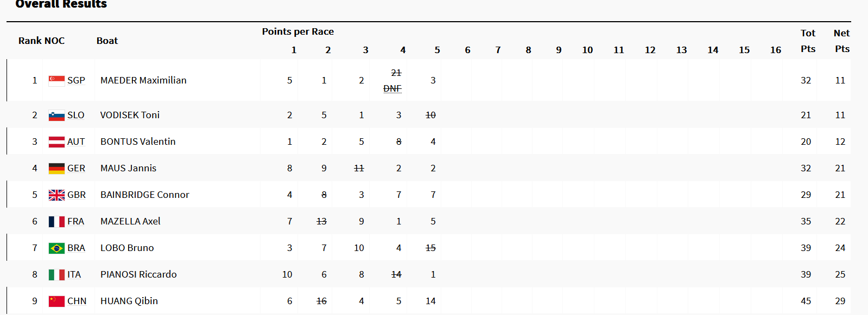This screenshot has width=868, height=315.
Task: Open the GBR country code link
Action: (77, 195)
